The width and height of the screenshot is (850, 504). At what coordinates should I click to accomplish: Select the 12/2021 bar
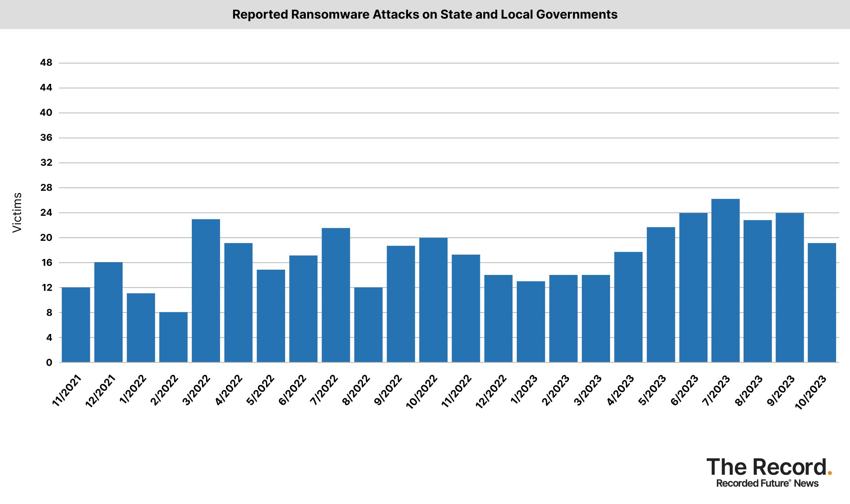(108, 312)
